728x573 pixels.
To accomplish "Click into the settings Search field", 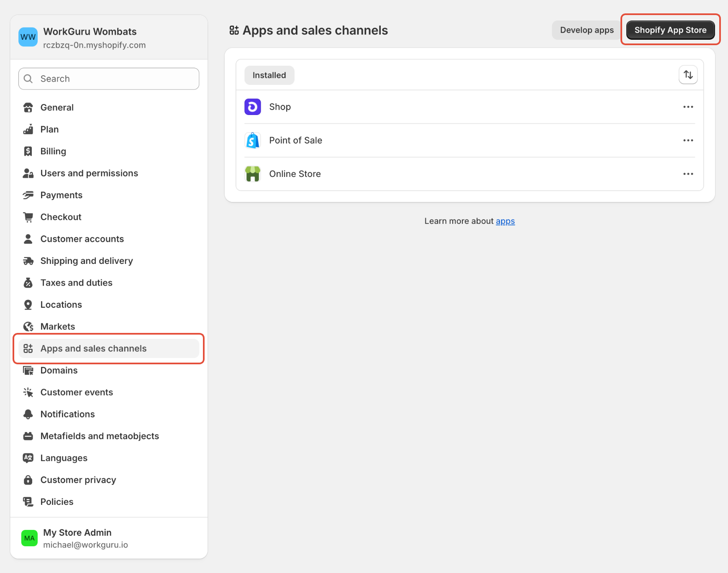I will pyautogui.click(x=109, y=79).
